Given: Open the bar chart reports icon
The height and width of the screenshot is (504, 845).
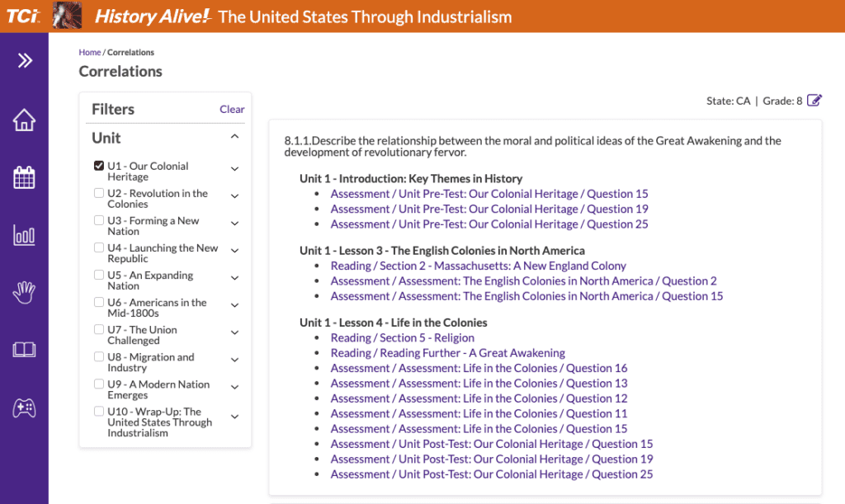Looking at the screenshot, I should point(24,235).
